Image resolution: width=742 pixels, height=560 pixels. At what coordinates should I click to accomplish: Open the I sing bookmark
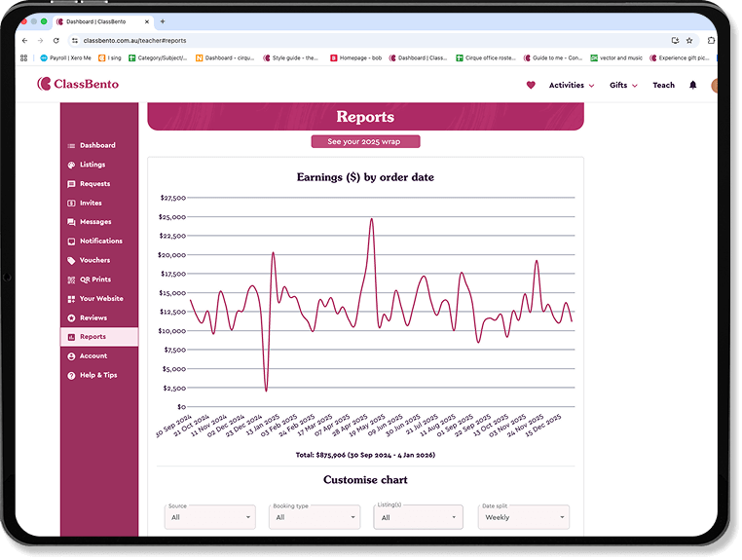click(110, 57)
